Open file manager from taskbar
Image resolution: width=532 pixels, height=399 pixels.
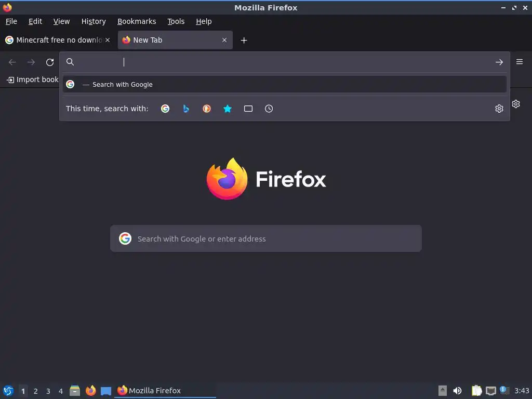(75, 391)
